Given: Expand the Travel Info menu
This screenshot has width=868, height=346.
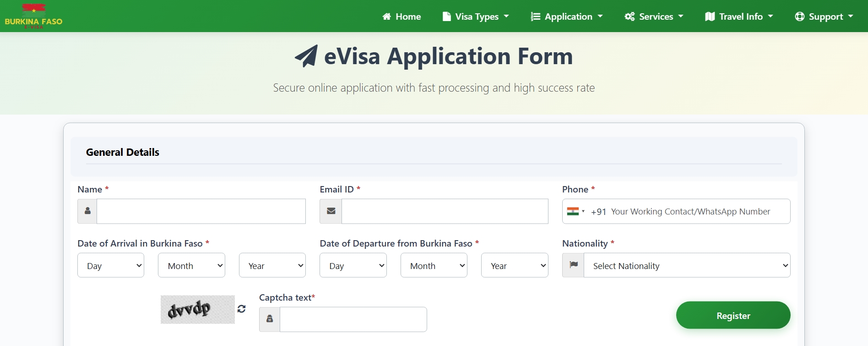Looking at the screenshot, I should click(x=739, y=16).
